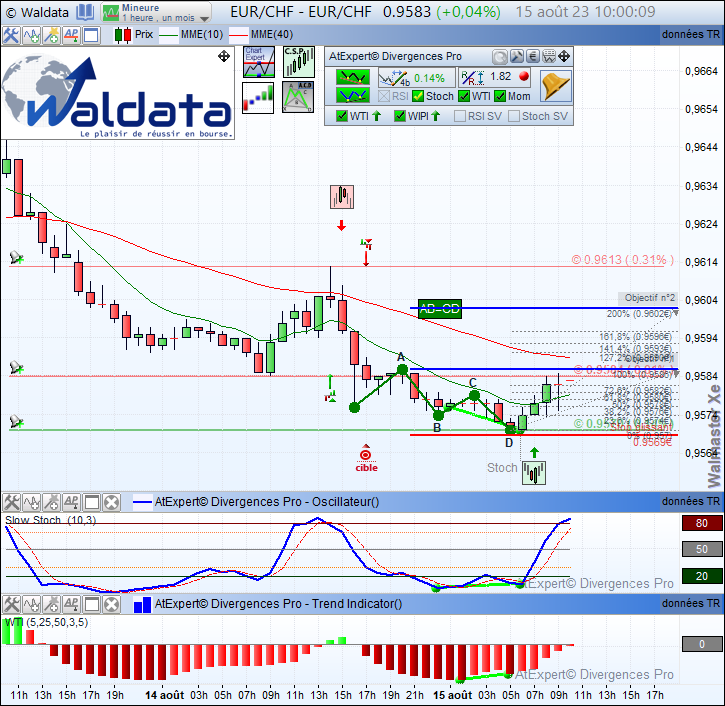Click the EUR/CHF instrument title
The width and height of the screenshot is (725, 706).
(301, 12)
